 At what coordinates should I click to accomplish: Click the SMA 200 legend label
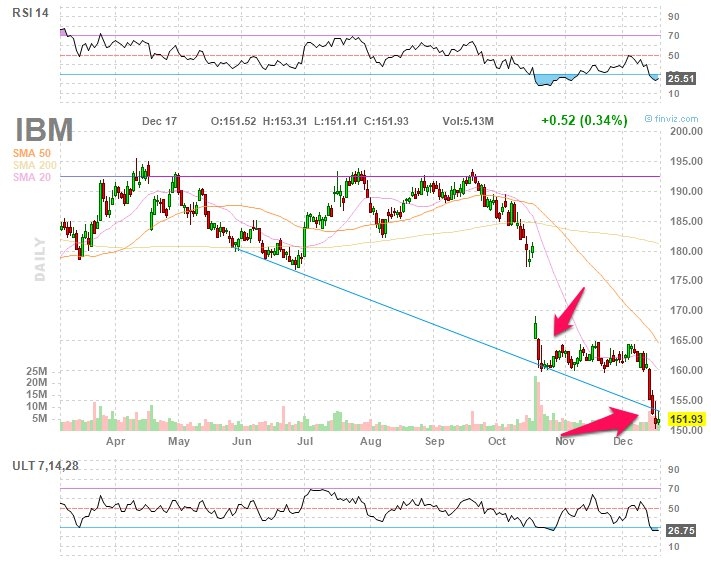35,165
